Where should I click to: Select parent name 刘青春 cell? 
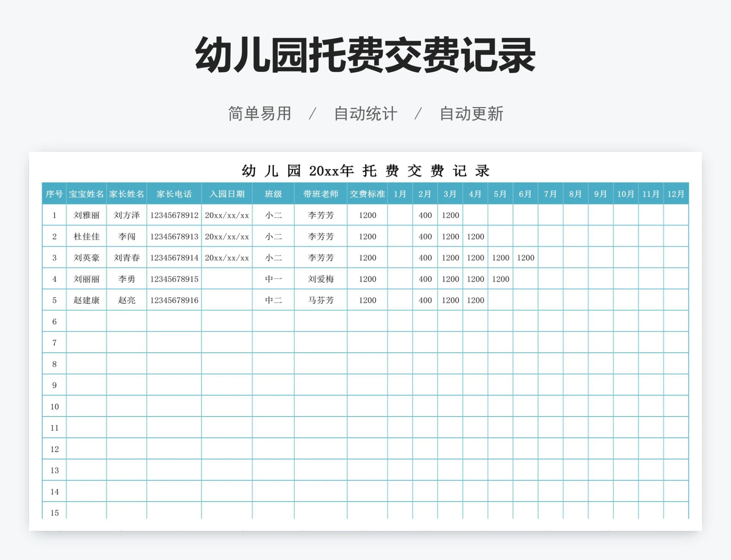pyautogui.click(x=127, y=258)
